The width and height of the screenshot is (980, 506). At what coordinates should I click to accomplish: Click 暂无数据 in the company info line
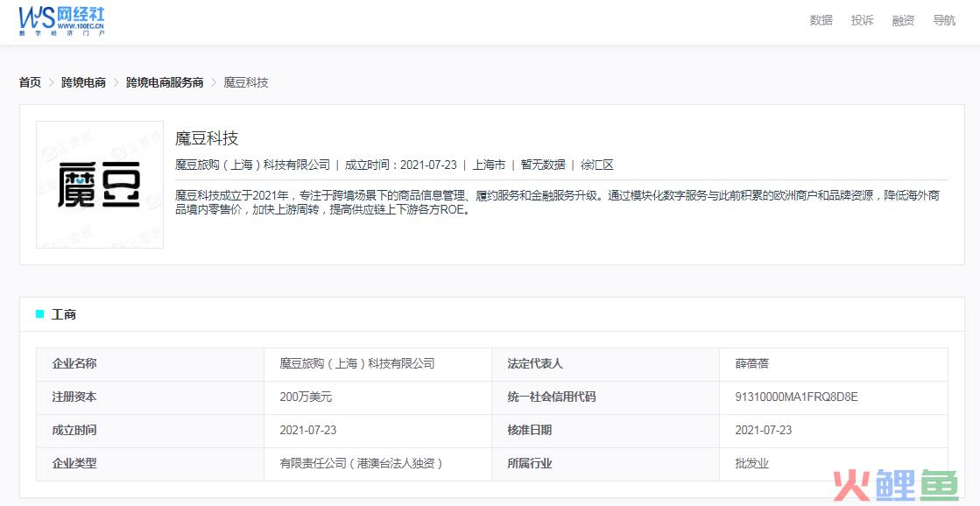(543, 165)
